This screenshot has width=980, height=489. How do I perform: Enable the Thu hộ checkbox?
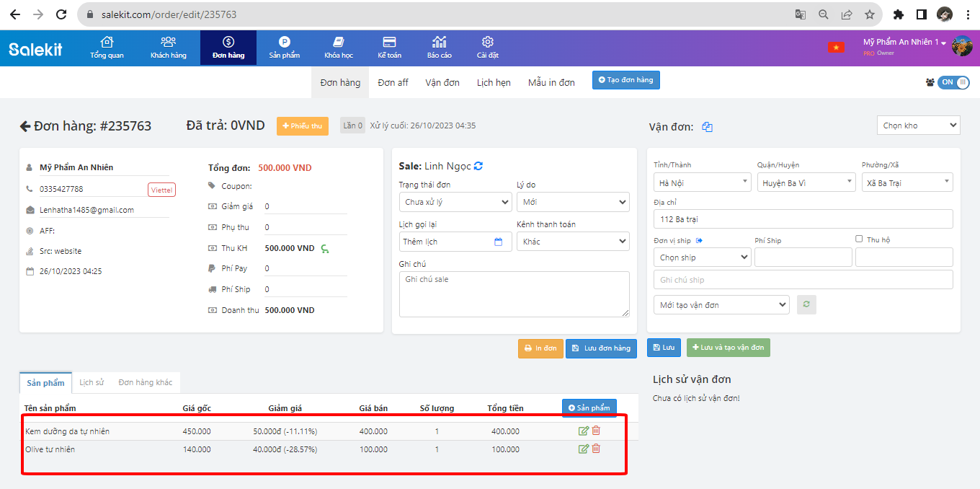click(x=859, y=239)
